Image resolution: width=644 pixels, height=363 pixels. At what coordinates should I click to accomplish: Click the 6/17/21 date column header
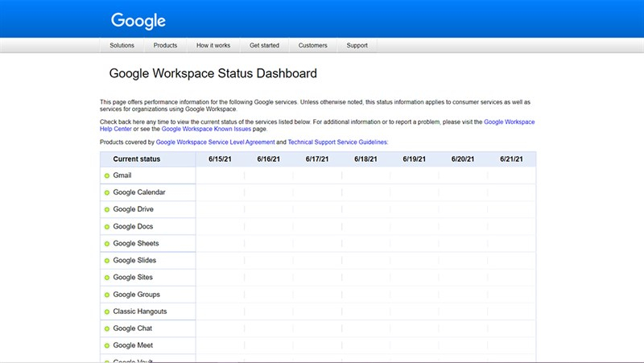point(317,159)
